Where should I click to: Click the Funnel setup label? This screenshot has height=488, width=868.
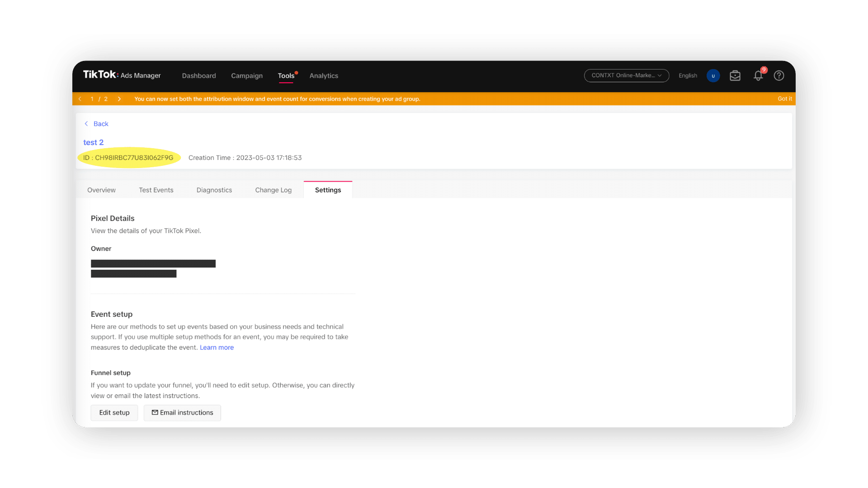coord(111,373)
